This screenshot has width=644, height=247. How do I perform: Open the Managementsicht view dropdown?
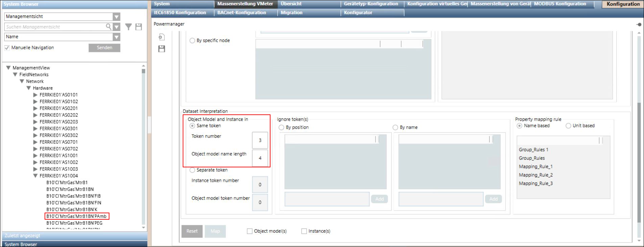(117, 17)
